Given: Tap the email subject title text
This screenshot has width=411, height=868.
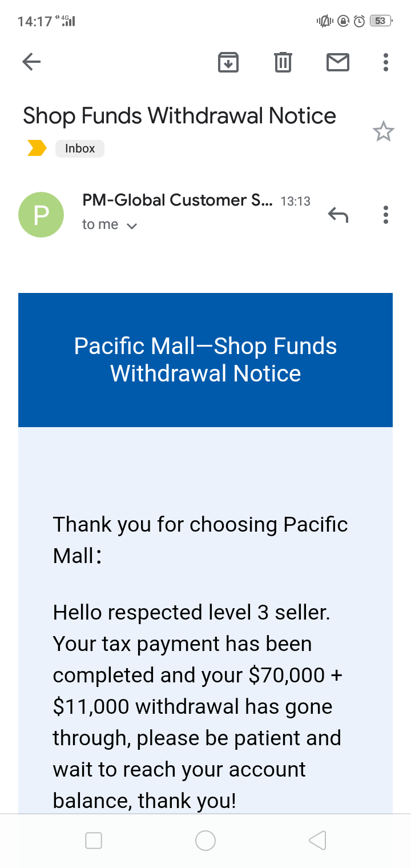Looking at the screenshot, I should (179, 116).
